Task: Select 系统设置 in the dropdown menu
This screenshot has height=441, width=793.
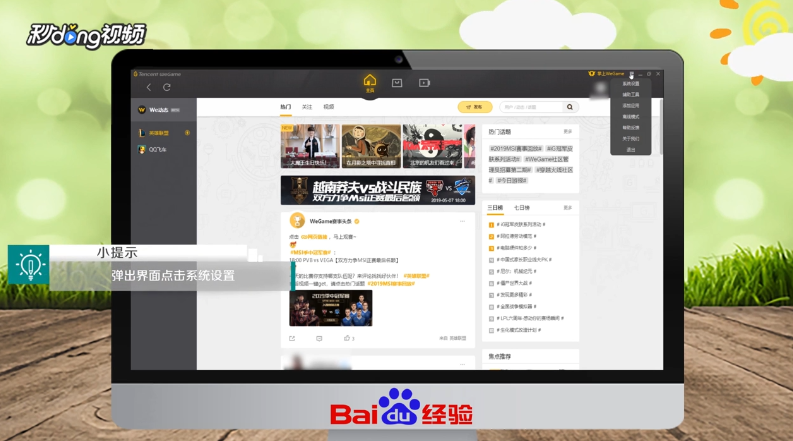Action: [631, 83]
